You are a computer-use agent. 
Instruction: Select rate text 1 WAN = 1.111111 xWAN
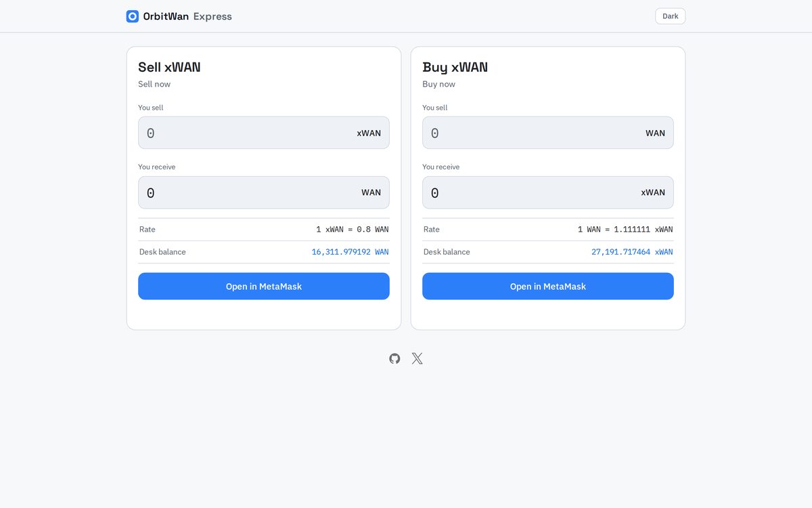[x=625, y=230]
